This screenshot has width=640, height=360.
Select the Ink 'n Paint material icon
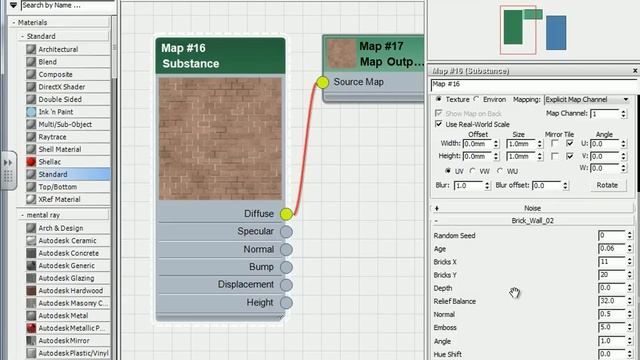[31, 111]
